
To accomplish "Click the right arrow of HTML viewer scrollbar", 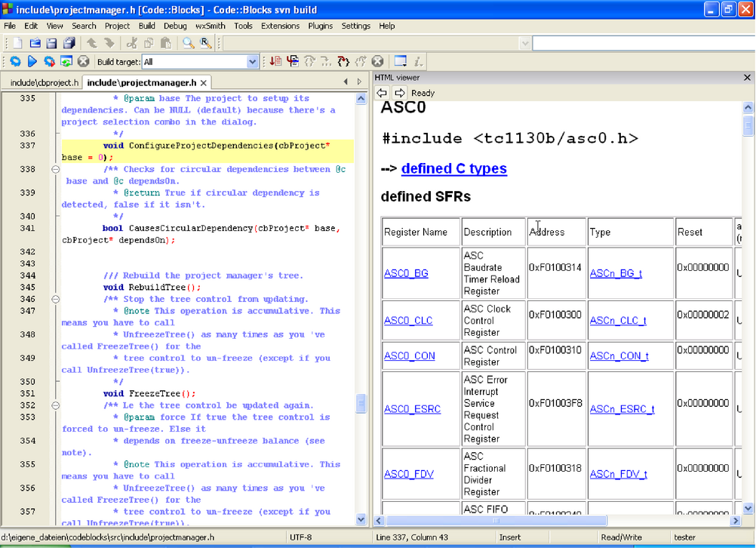I will (x=736, y=521).
